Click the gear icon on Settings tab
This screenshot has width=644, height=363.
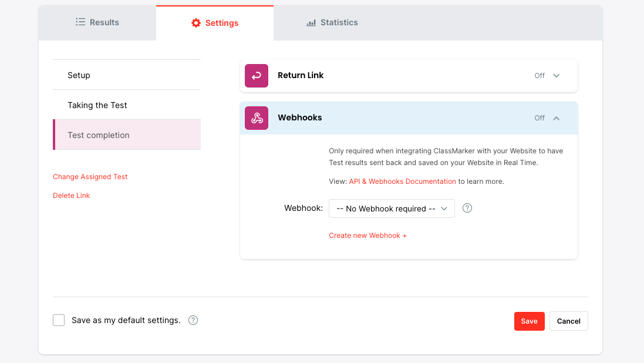tap(196, 23)
